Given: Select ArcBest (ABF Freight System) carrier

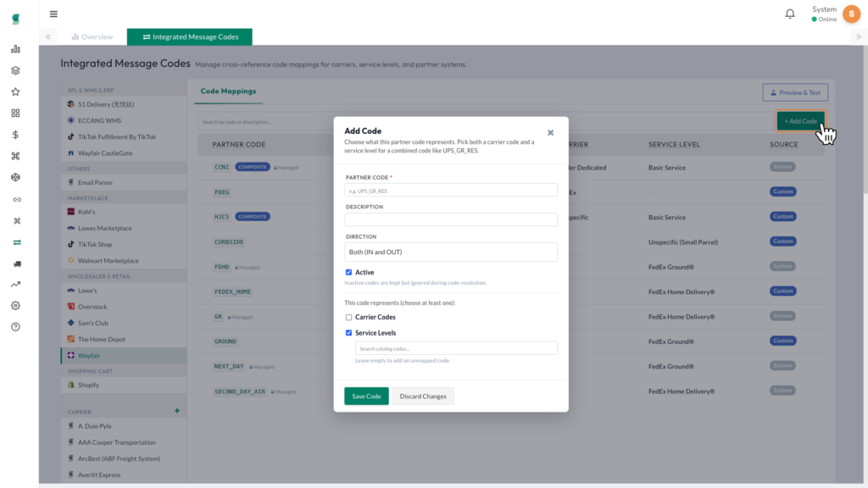Looking at the screenshot, I should (124, 458).
